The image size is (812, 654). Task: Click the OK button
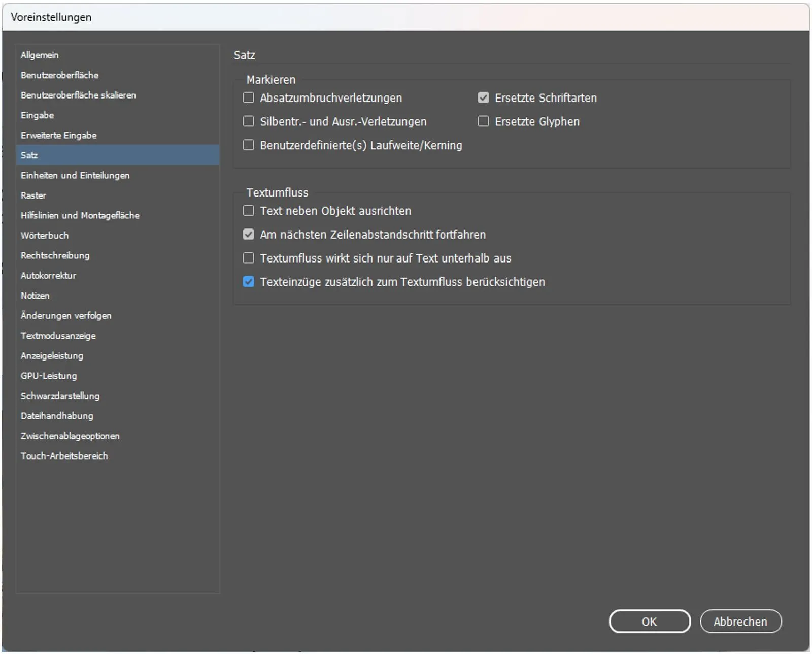[649, 622]
